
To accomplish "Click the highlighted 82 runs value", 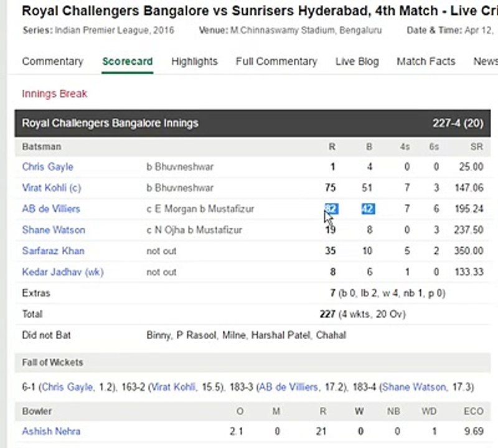I will [331, 208].
